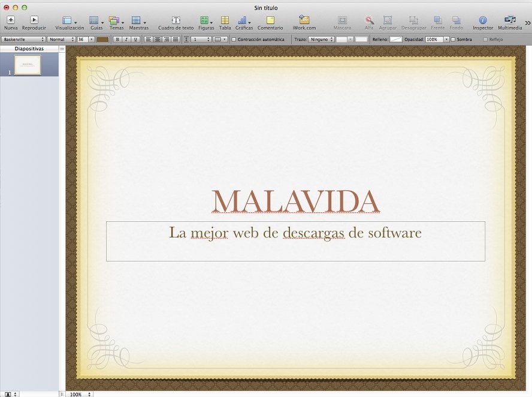Open the Baskerville font family dropdown
Image resolution: width=532 pixels, height=397 pixels.
point(23,40)
